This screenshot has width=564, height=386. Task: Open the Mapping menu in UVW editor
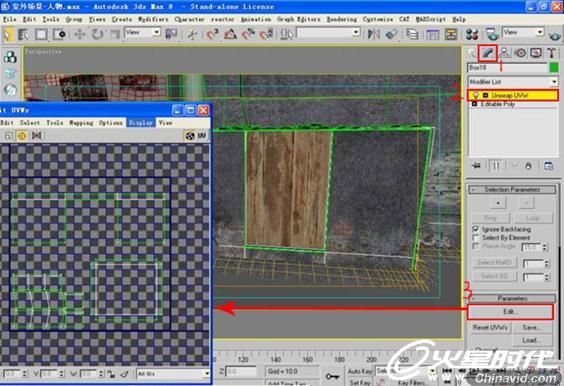click(x=81, y=123)
